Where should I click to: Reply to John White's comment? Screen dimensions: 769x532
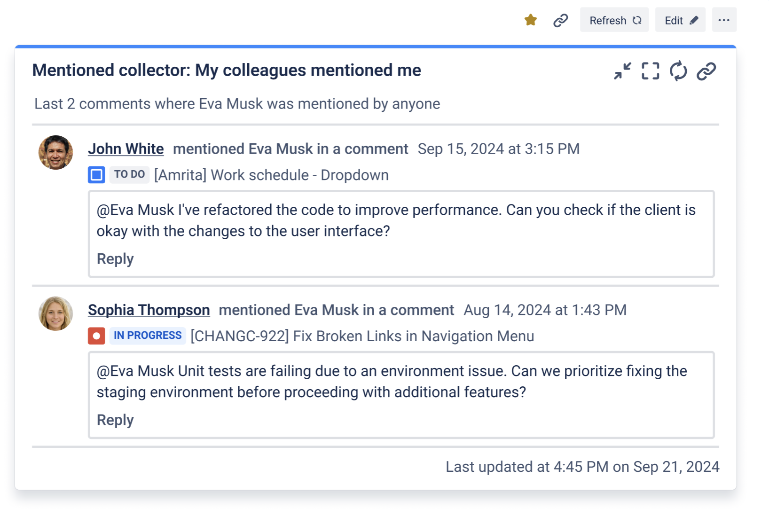(115, 259)
